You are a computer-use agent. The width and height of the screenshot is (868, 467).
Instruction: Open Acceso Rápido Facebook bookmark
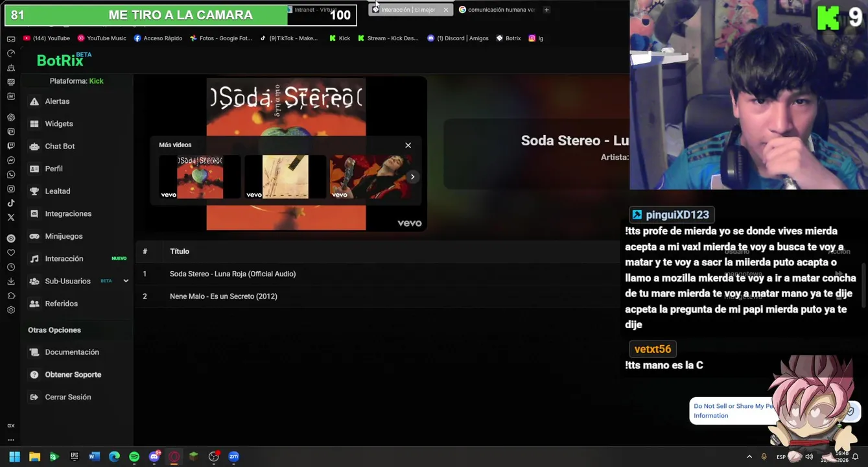point(158,38)
